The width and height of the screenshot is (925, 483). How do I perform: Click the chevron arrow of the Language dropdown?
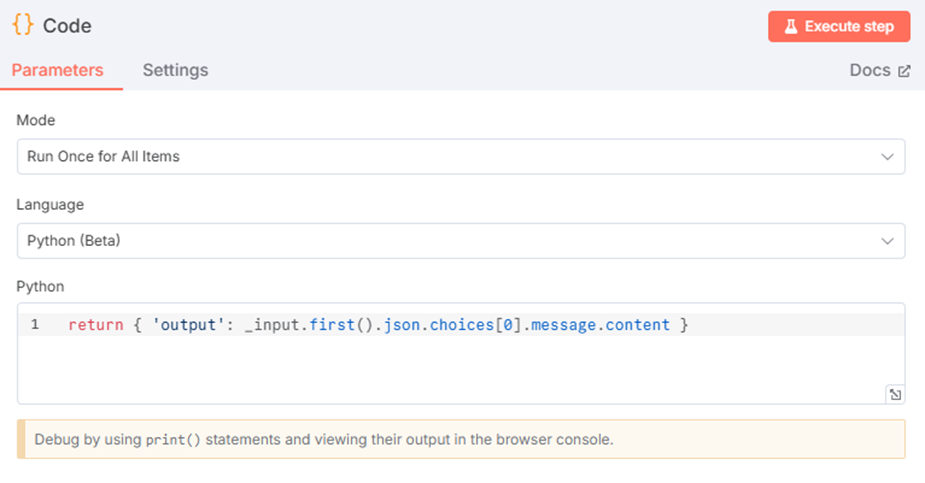point(887,241)
